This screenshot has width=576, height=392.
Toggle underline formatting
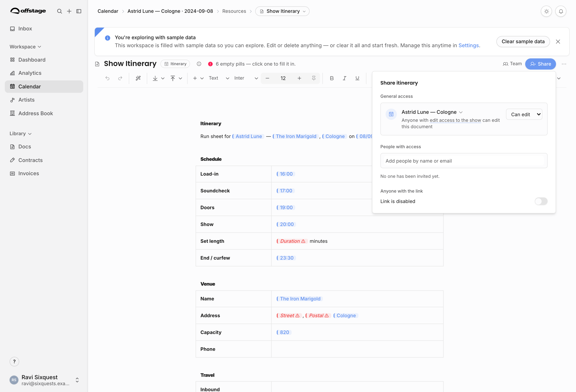click(357, 78)
